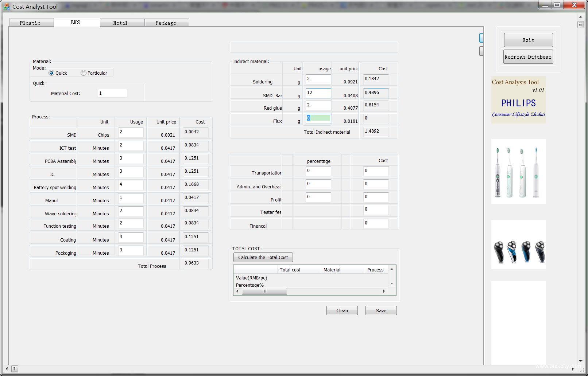588x376 pixels.
Task: Switch to the Plastic tab
Action: (30, 23)
